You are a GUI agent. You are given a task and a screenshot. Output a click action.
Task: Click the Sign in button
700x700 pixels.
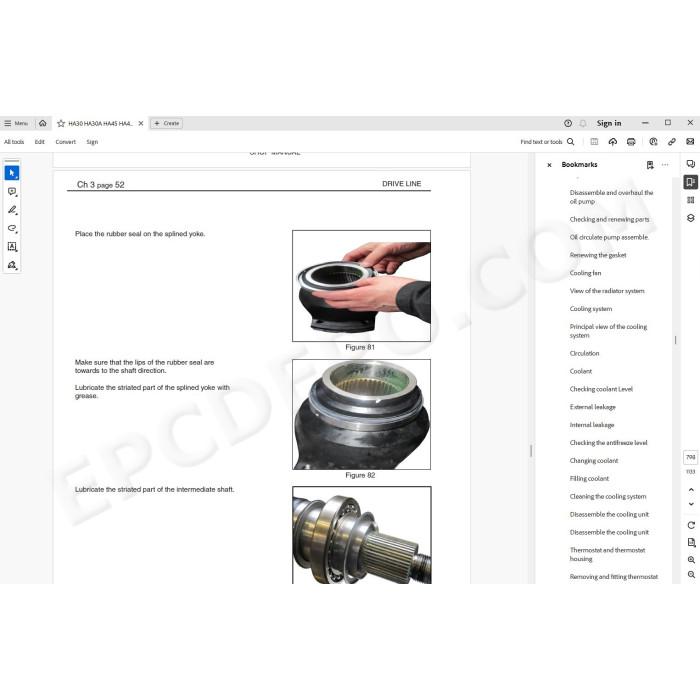[609, 123]
